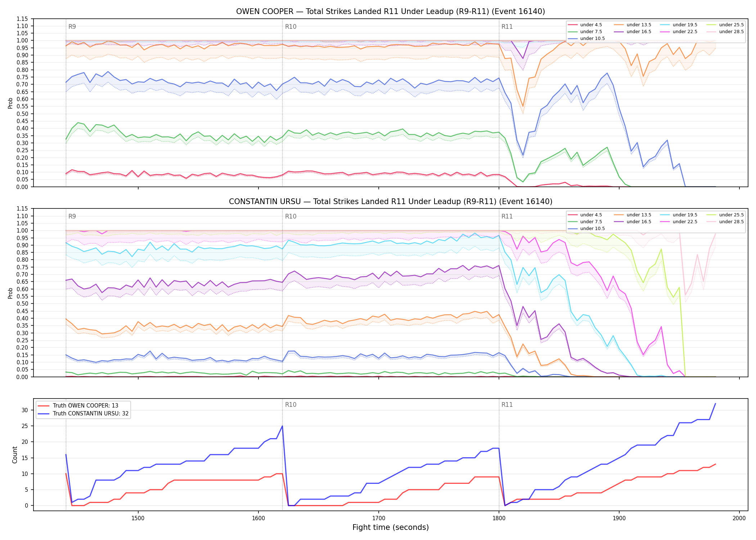This screenshot has width=756, height=540.
Task: Click the CONSTANTIN URSU chart title
Action: click(391, 202)
